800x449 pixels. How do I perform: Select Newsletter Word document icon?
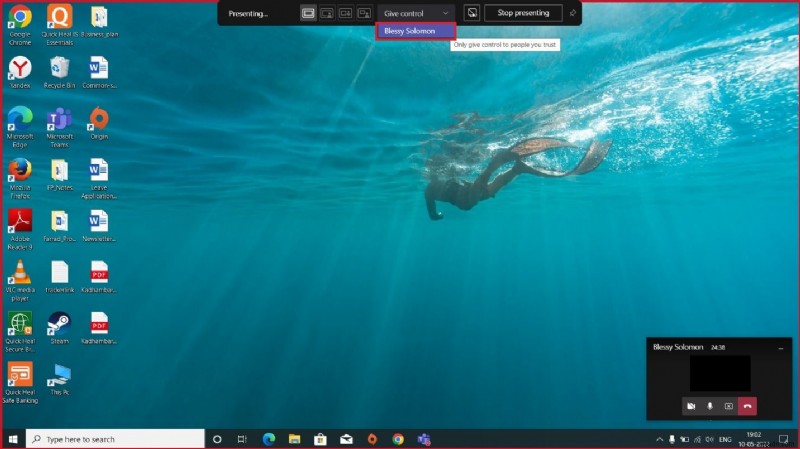[99, 226]
